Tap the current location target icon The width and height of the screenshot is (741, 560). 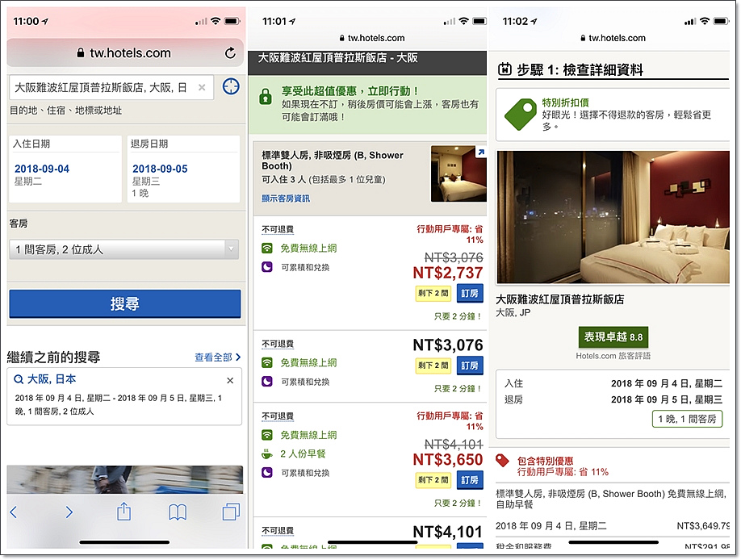[231, 86]
